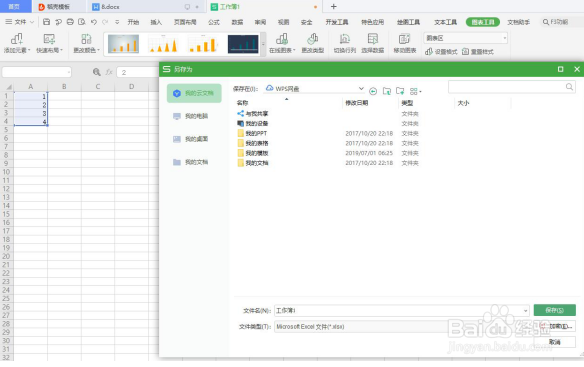Click Format Selection (设置格式) button
The height and width of the screenshot is (367, 584).
click(x=441, y=52)
